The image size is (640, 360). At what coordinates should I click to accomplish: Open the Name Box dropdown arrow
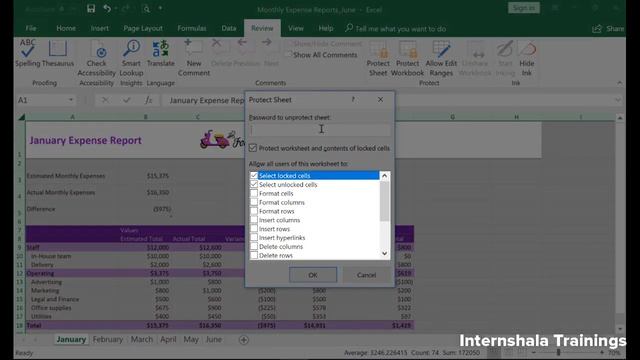(x=71, y=100)
